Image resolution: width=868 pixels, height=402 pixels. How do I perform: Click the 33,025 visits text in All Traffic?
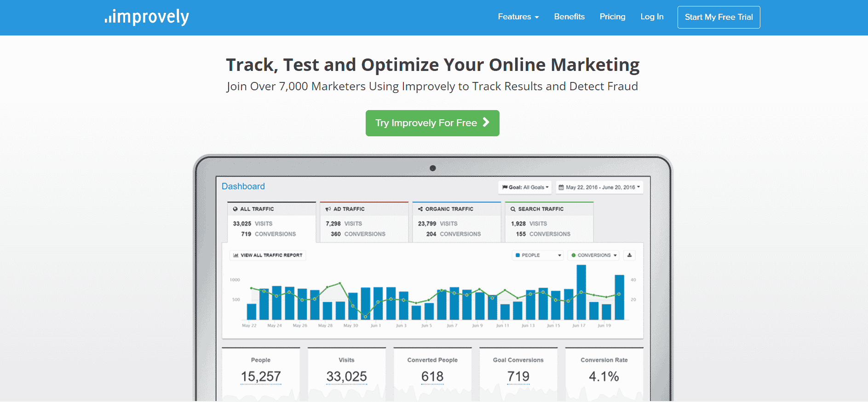click(253, 224)
